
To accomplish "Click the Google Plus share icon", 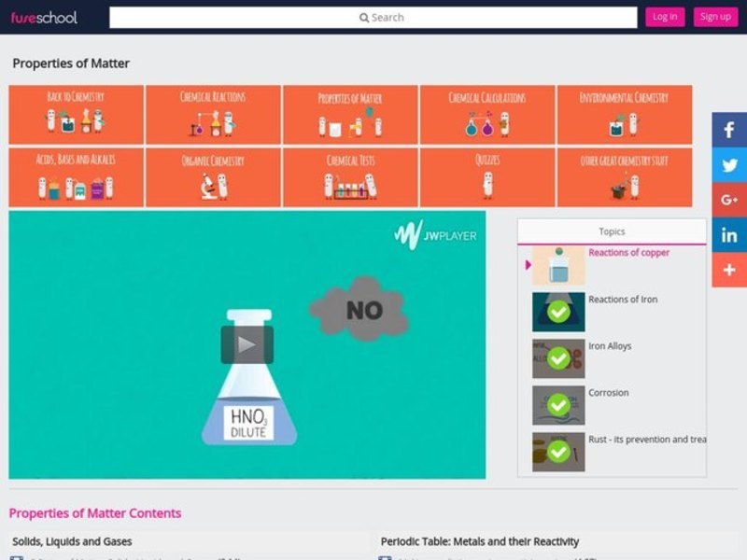I will click(729, 200).
